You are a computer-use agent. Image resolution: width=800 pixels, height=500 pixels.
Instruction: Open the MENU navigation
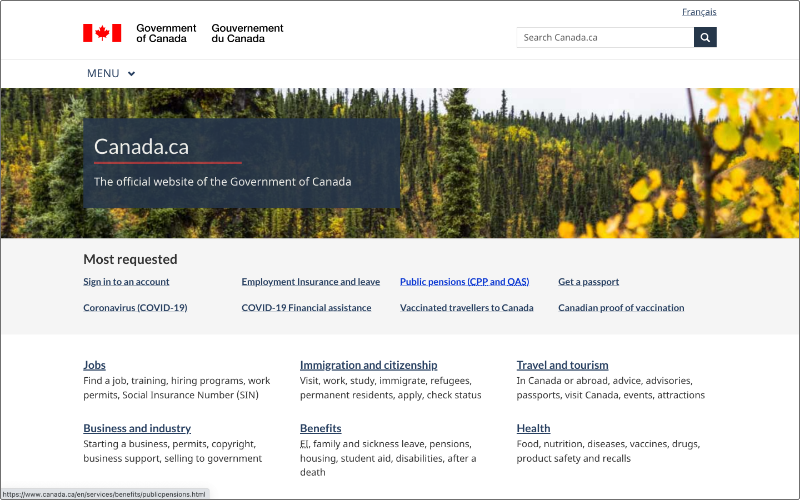point(111,73)
